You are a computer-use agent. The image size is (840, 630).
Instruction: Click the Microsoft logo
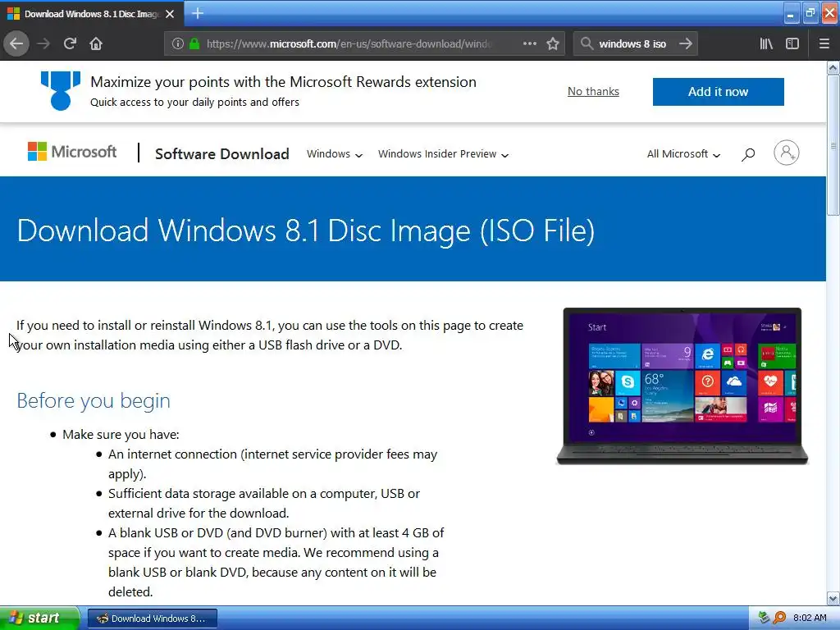point(72,152)
